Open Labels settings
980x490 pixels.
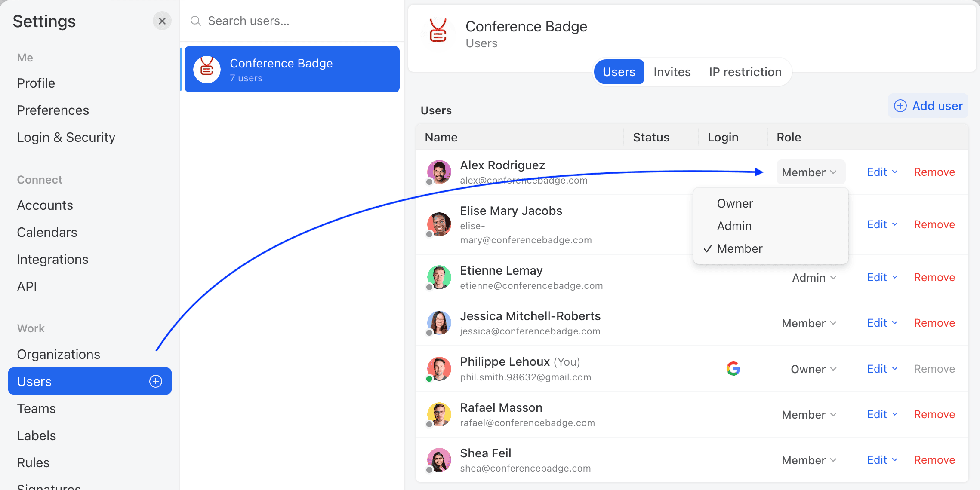point(90,435)
